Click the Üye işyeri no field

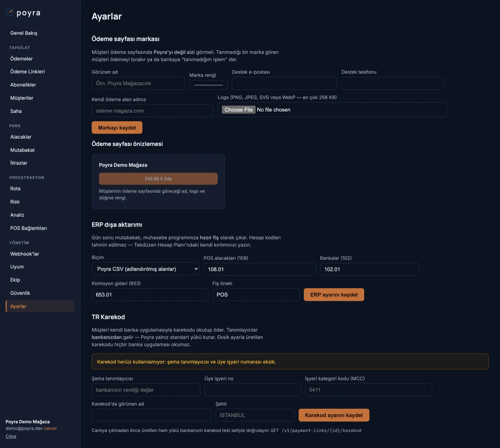[x=252, y=390]
